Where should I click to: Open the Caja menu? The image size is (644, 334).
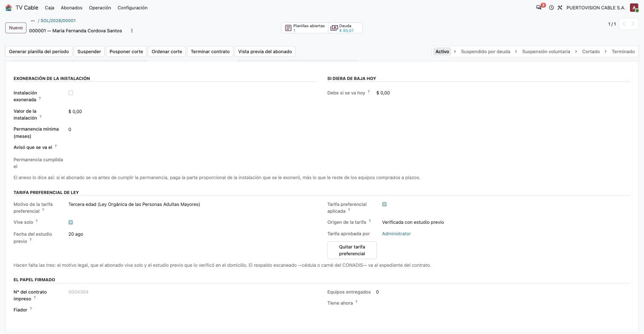[x=49, y=8]
